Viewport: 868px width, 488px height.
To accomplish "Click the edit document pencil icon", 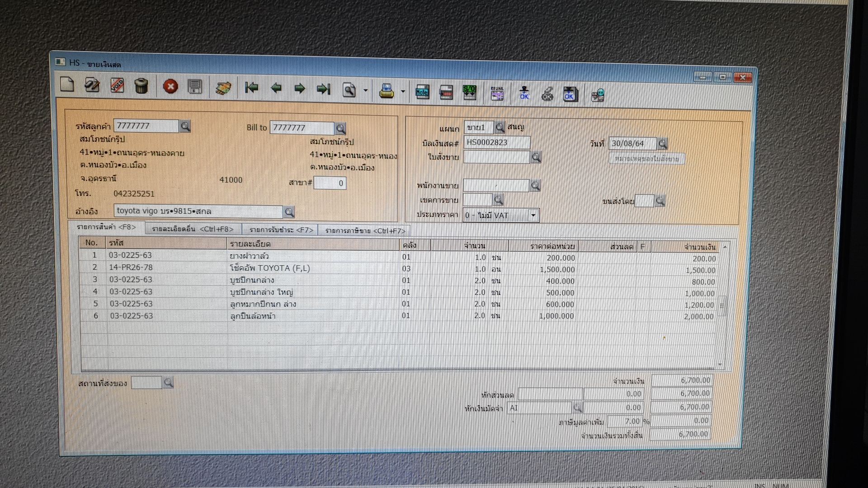I will tap(92, 84).
